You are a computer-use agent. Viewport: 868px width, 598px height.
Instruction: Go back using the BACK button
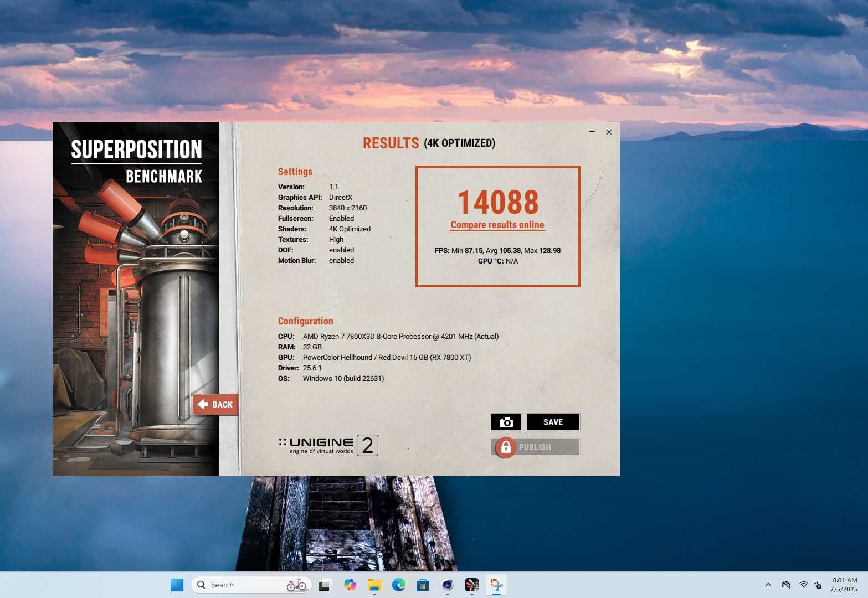click(215, 405)
